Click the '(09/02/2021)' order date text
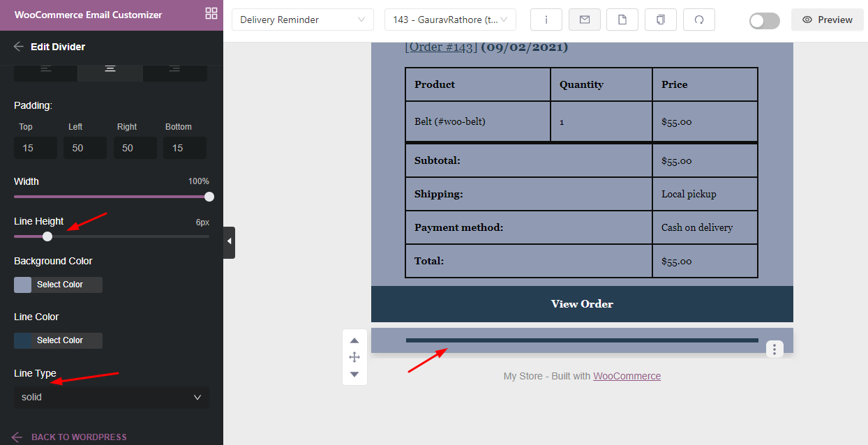 pyautogui.click(x=525, y=47)
